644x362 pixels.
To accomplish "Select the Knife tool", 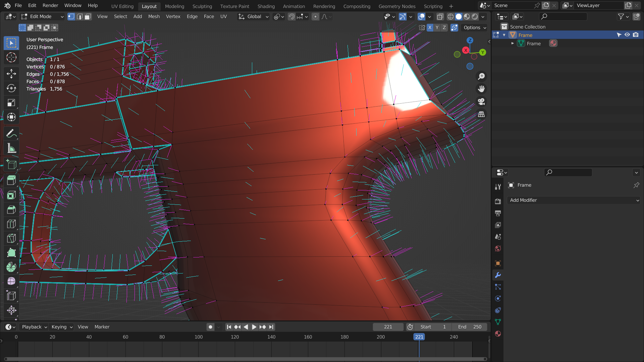I will [x=11, y=238].
